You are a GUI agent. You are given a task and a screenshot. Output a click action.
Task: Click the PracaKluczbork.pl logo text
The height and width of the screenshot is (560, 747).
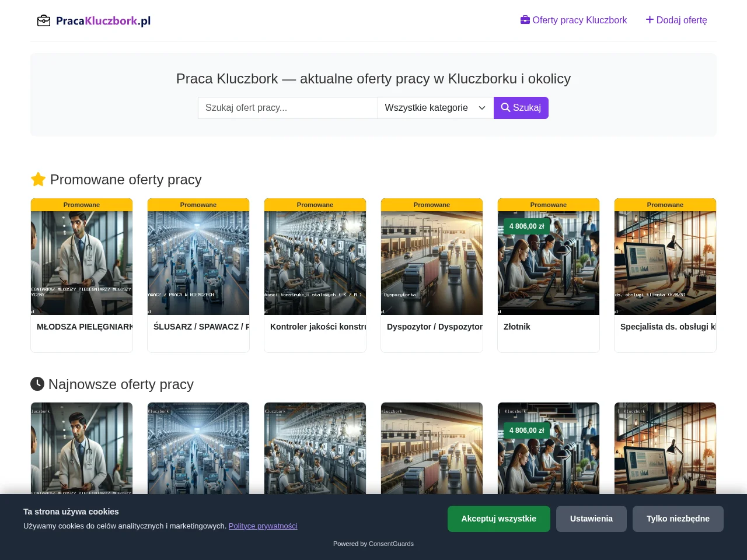click(103, 21)
